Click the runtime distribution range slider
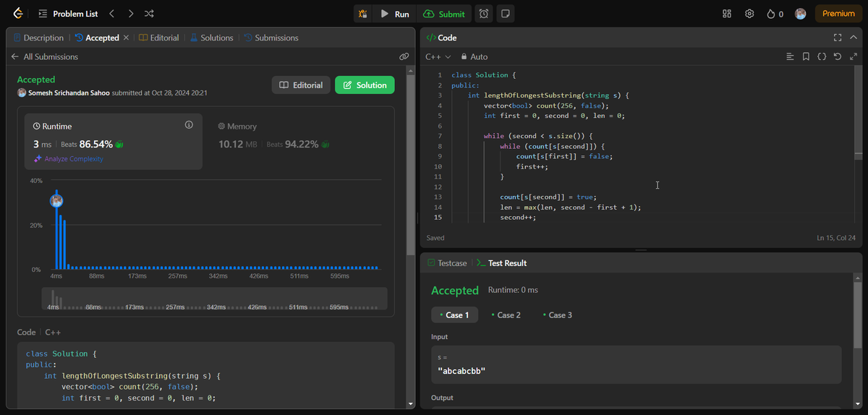This screenshot has width=868, height=415. click(x=214, y=299)
